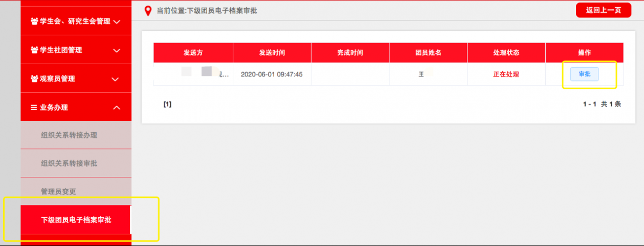
Task: Click the 正在处理 status text in the row
Action: (x=506, y=74)
